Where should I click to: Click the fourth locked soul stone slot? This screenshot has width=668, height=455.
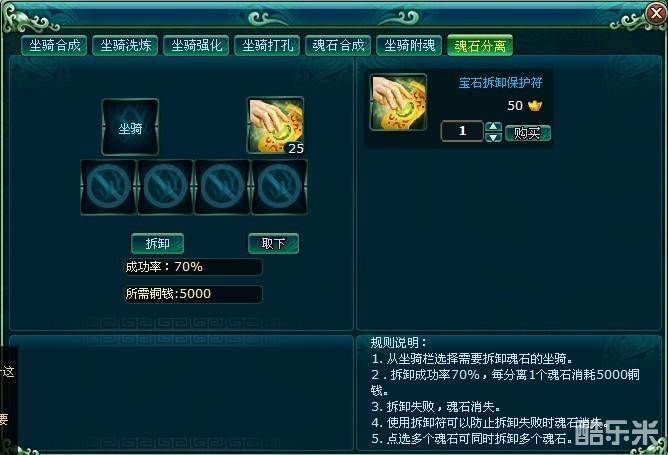pyautogui.click(x=279, y=187)
